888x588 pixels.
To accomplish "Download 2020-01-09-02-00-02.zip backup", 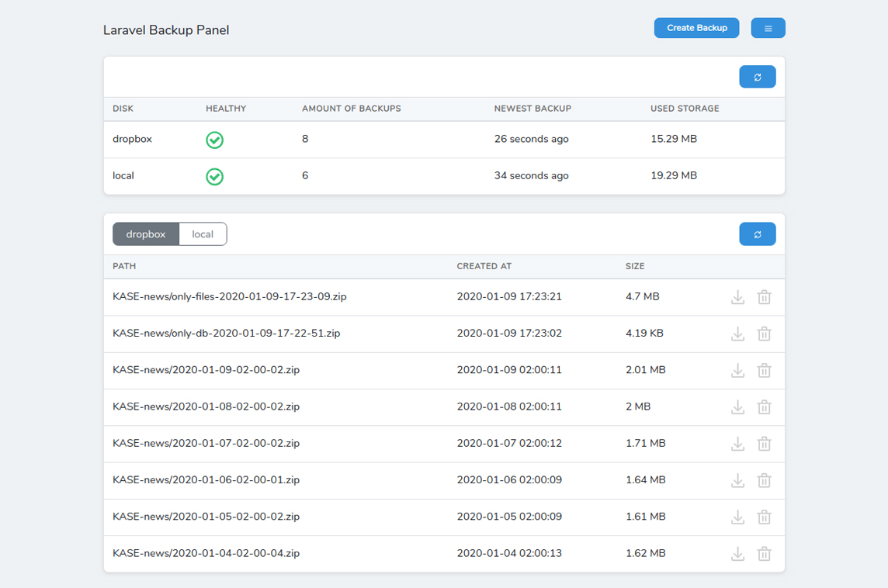I will (x=737, y=371).
